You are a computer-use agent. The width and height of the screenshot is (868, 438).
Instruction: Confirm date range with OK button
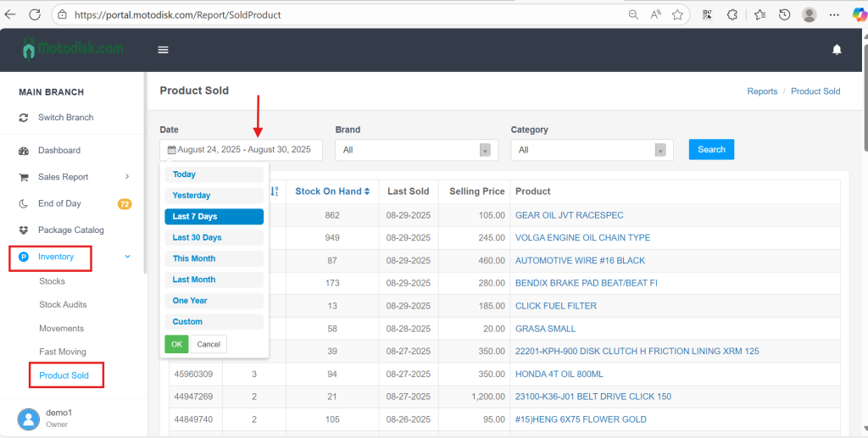[x=176, y=344]
